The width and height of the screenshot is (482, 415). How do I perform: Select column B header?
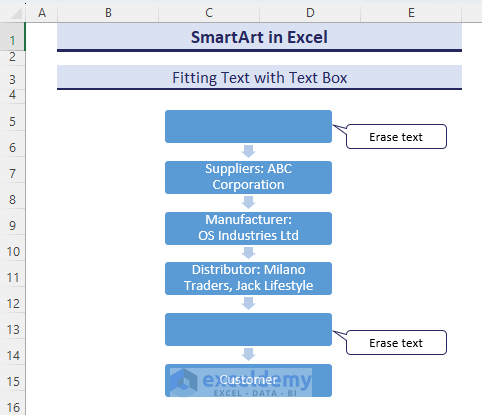(108, 13)
